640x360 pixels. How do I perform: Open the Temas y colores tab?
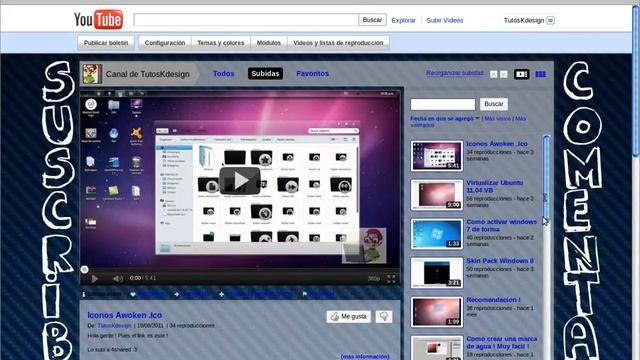click(221, 42)
